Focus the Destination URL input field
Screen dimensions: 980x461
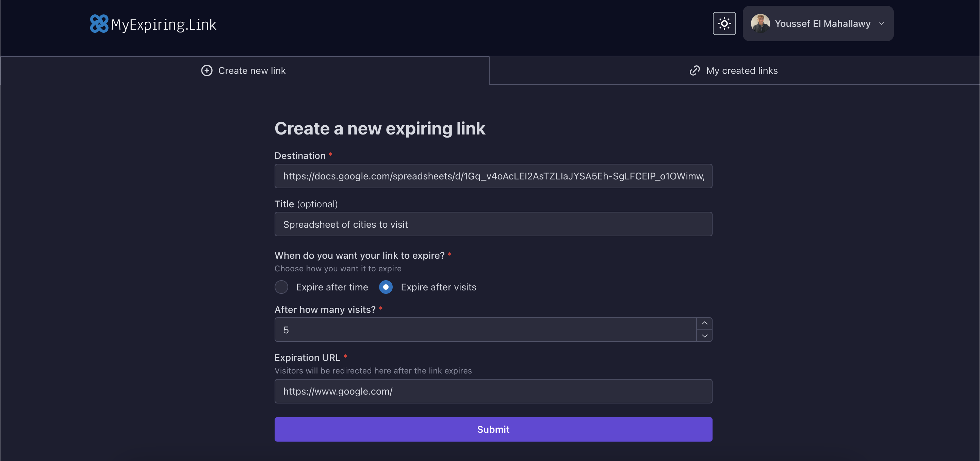pos(493,176)
